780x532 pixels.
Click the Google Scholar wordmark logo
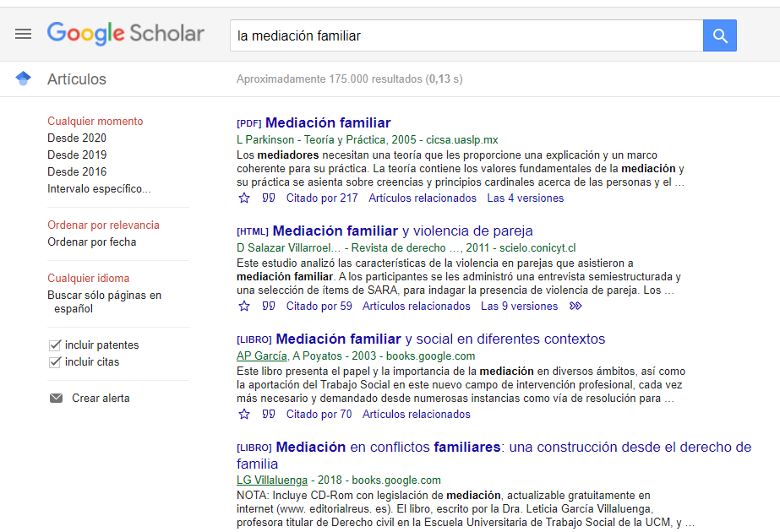pos(125,34)
